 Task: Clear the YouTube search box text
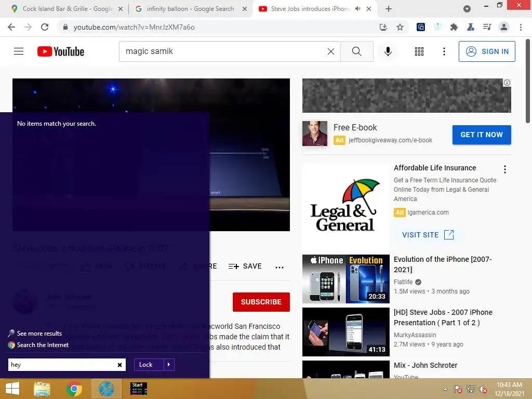[331, 51]
